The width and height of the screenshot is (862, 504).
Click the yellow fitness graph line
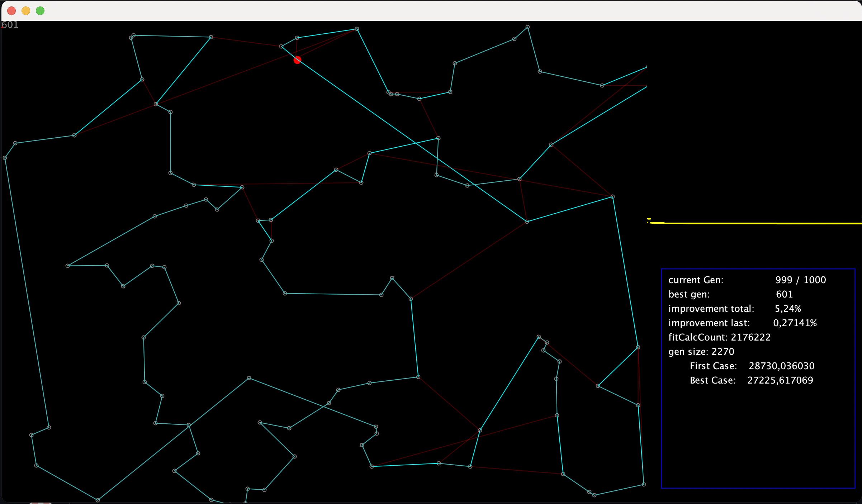click(753, 223)
